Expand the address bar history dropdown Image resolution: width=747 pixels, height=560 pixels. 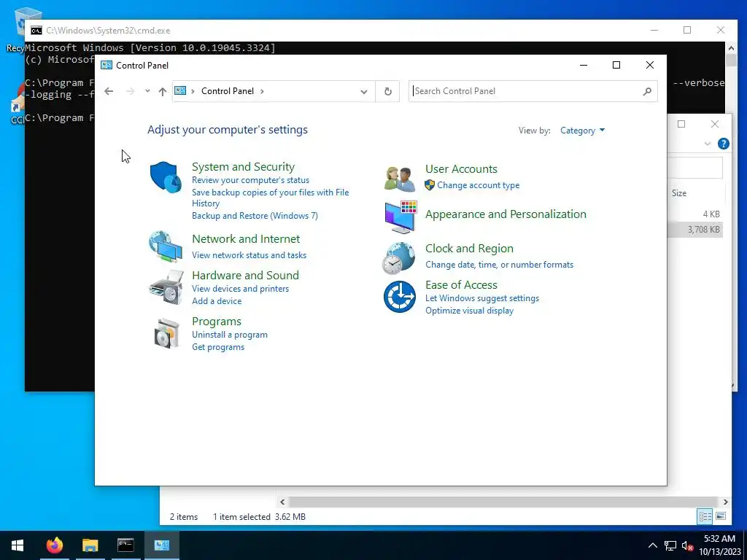pos(364,91)
